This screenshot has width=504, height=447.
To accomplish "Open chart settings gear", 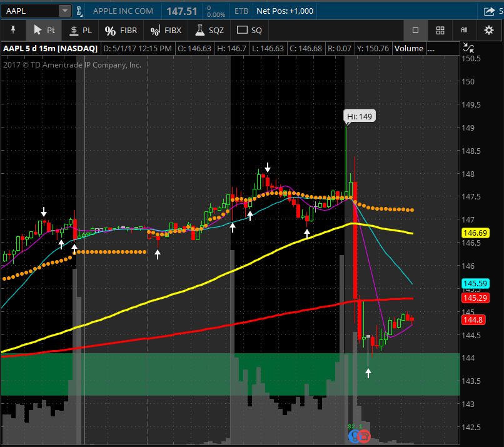I will tap(489, 30).
